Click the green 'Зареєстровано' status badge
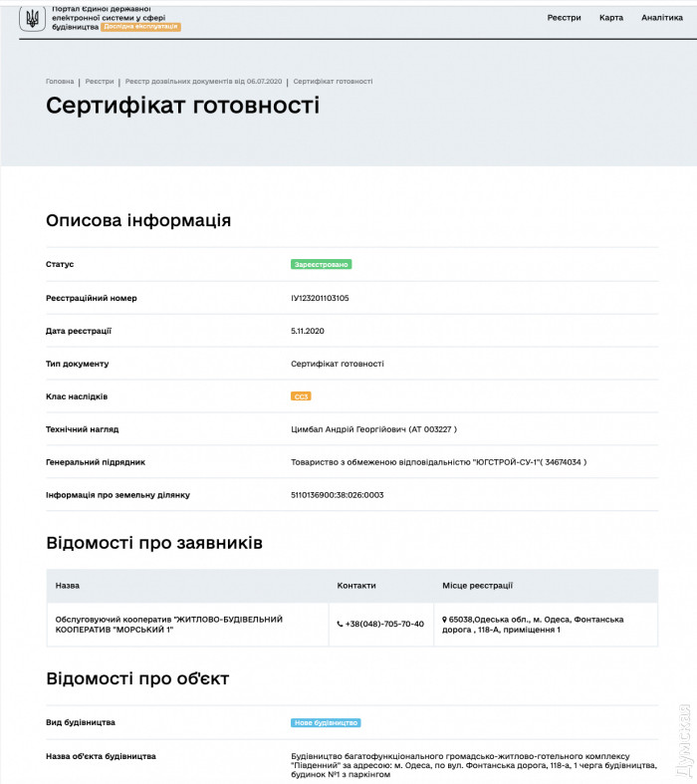Viewport: 697px width, 784px height. click(321, 264)
